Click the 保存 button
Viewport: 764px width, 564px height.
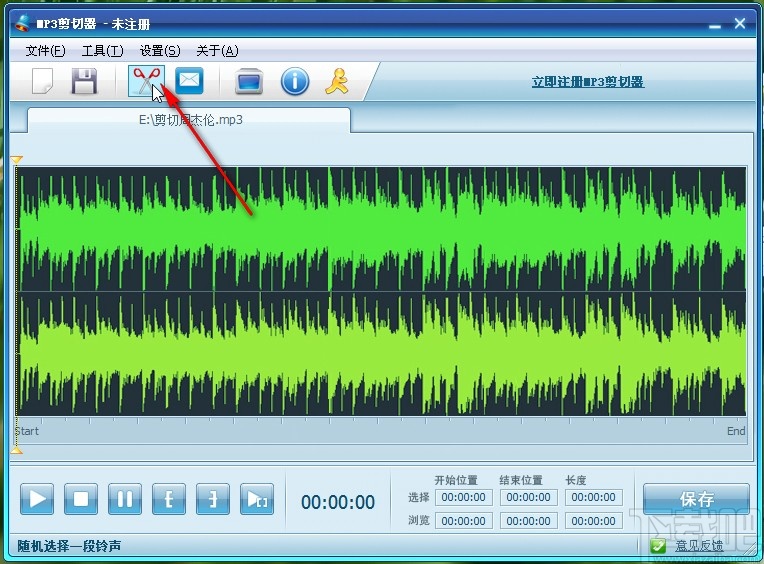696,499
